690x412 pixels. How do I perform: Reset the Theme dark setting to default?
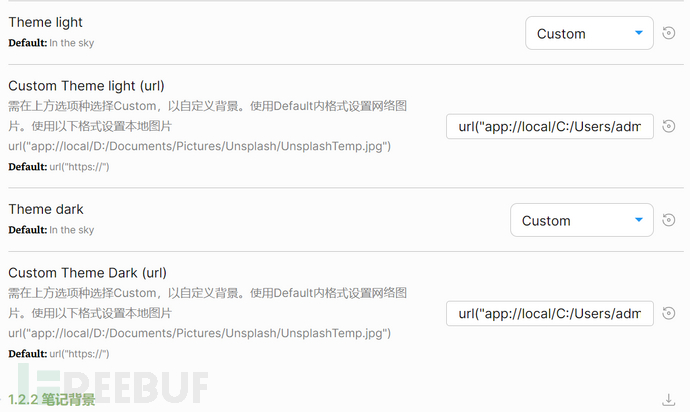[x=669, y=220]
